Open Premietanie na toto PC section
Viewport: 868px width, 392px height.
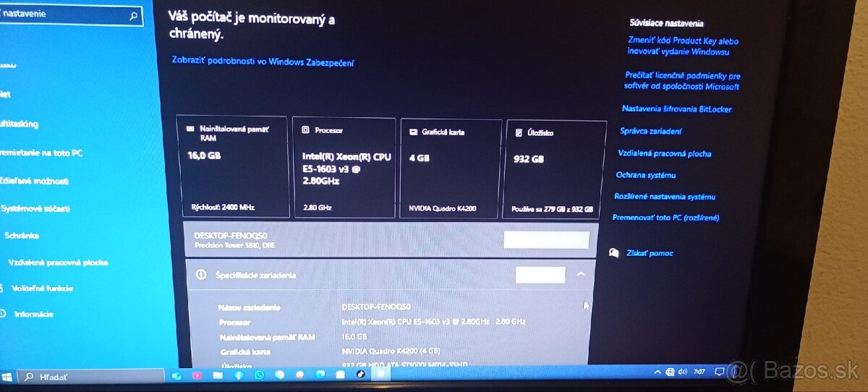point(41,153)
